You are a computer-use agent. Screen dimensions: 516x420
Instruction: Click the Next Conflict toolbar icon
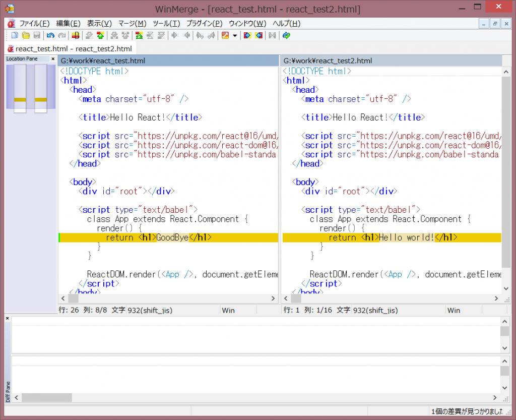click(114, 35)
